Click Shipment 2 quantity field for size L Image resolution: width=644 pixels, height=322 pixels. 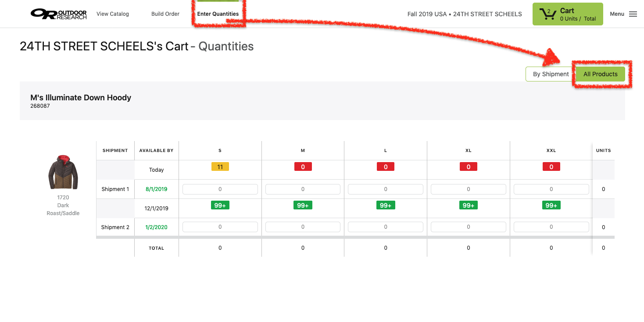pos(385,227)
